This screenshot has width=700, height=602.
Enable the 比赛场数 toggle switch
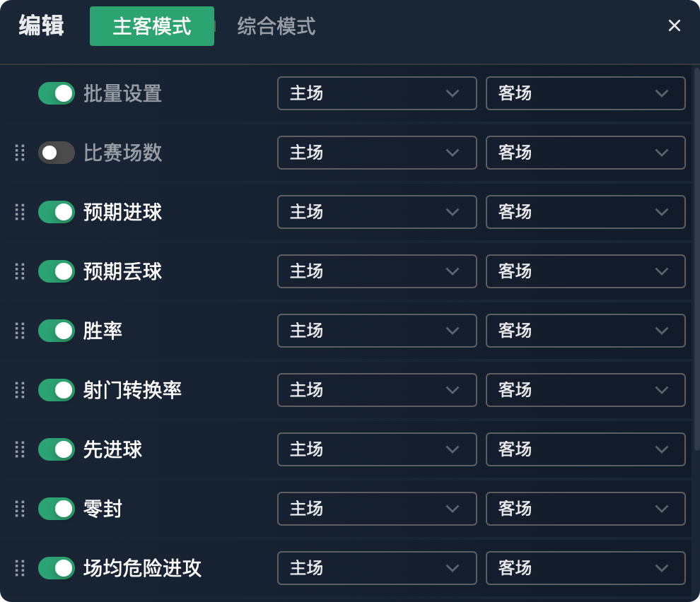(57, 153)
